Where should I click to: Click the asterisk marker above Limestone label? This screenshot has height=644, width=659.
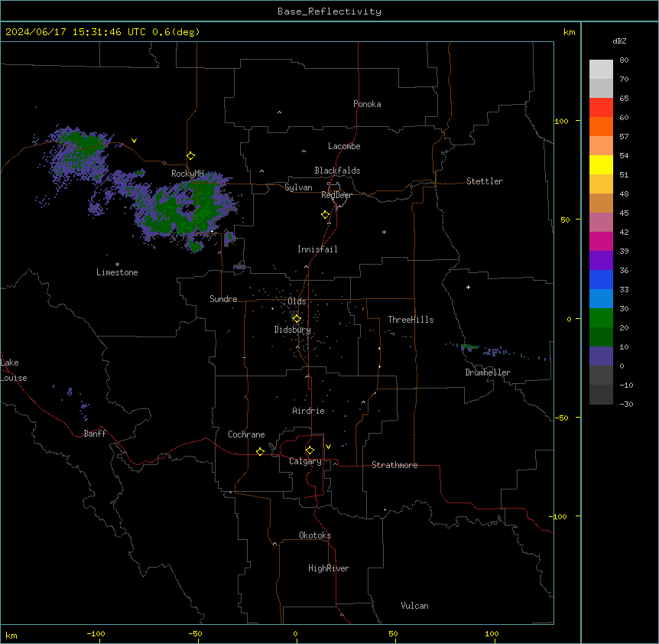click(117, 264)
